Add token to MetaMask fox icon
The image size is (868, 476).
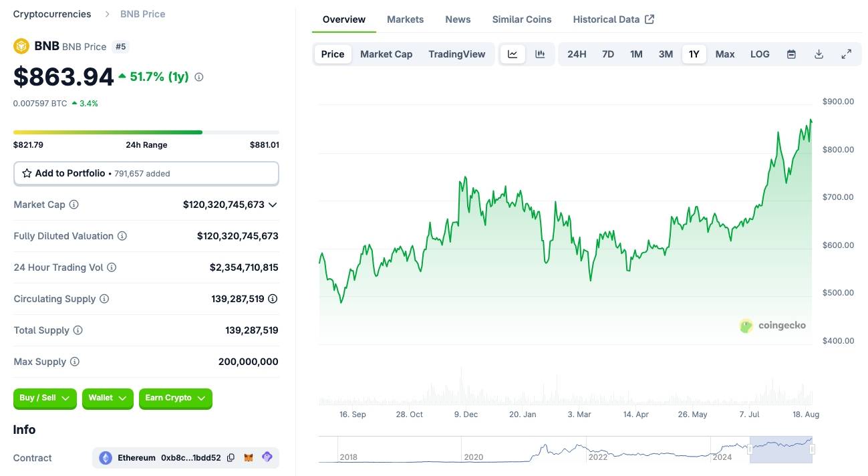tap(249, 458)
